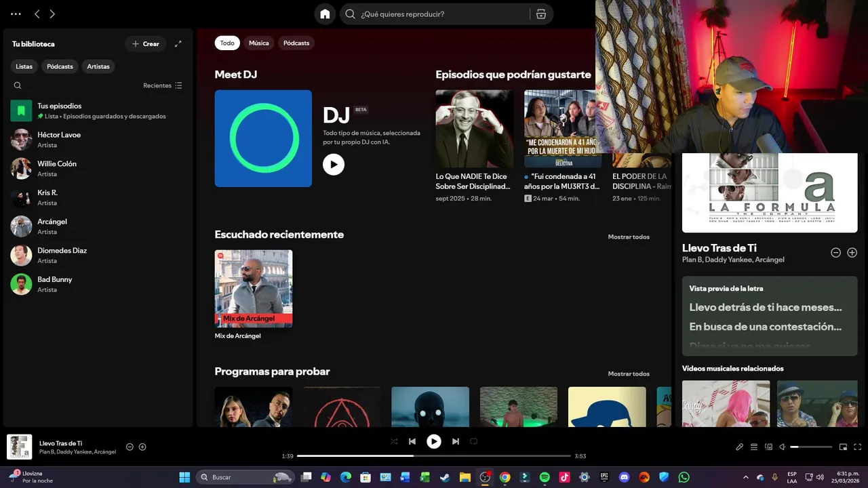Click the lyric line 'Llevo detrás de ti hace meses…'
This screenshot has width=868, height=488.
766,307
